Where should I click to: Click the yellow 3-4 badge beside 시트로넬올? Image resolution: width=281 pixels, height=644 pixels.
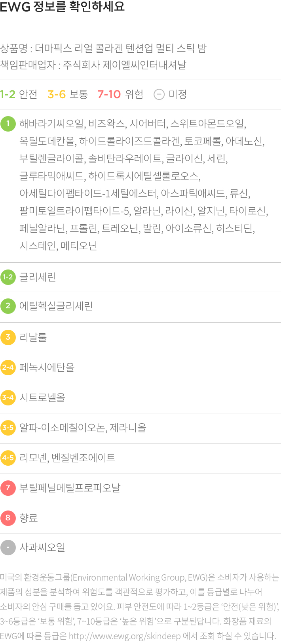8,397
